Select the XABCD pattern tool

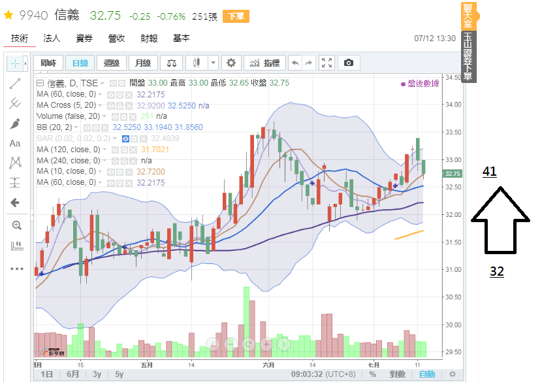[x=15, y=163]
